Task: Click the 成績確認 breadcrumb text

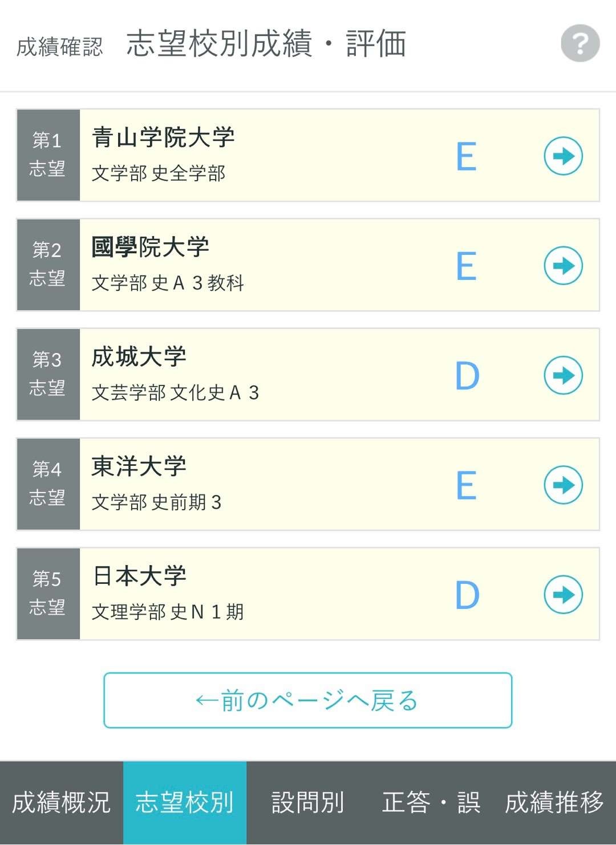Action: [59, 47]
